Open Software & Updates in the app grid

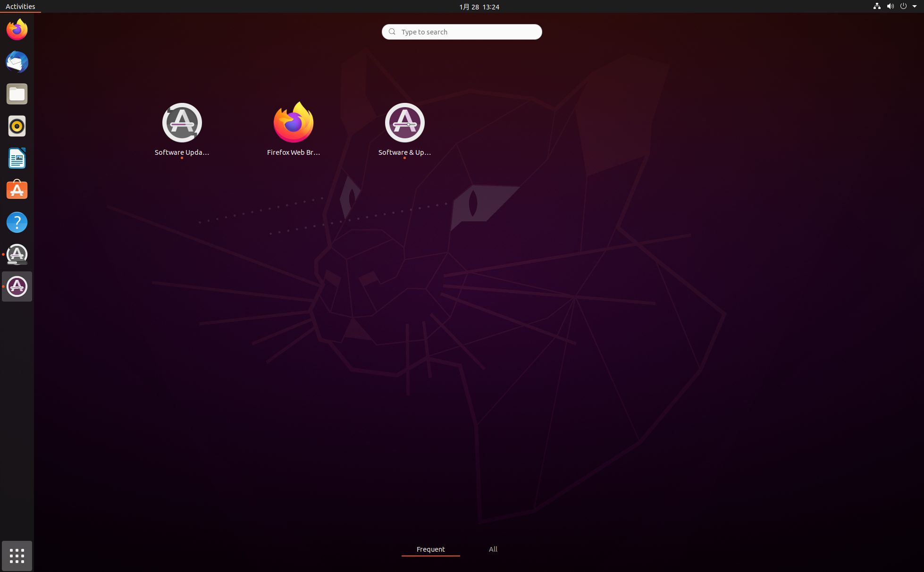click(x=405, y=122)
